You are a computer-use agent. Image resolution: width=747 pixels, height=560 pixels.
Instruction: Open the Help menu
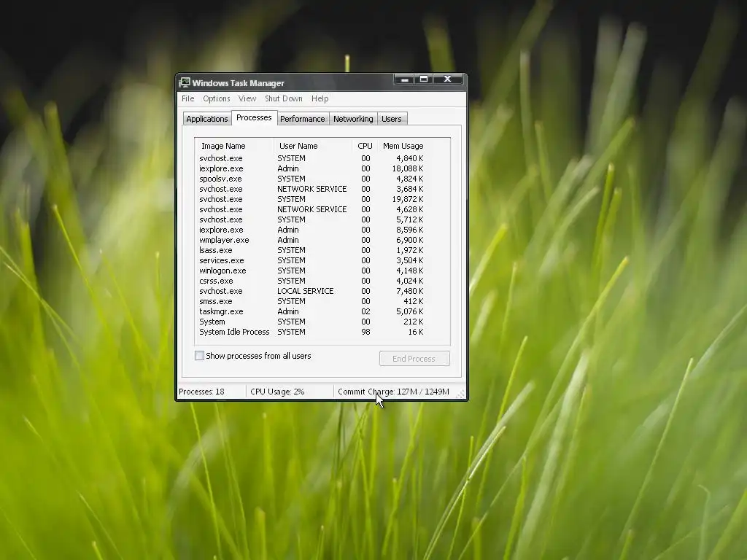(320, 98)
